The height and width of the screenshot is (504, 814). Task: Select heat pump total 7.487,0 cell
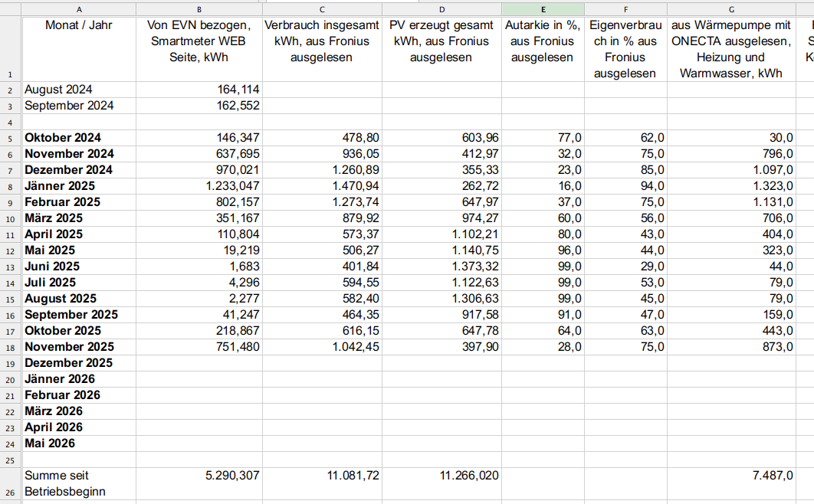(x=731, y=476)
